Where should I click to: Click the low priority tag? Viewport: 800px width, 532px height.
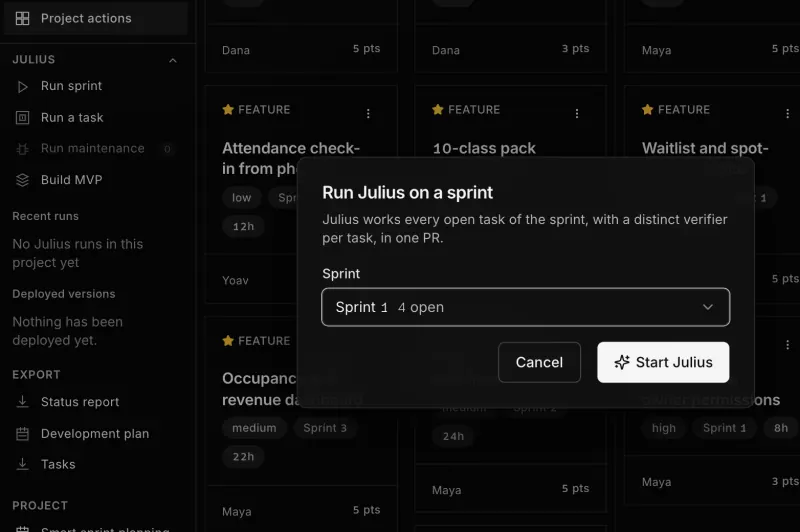[x=242, y=197]
